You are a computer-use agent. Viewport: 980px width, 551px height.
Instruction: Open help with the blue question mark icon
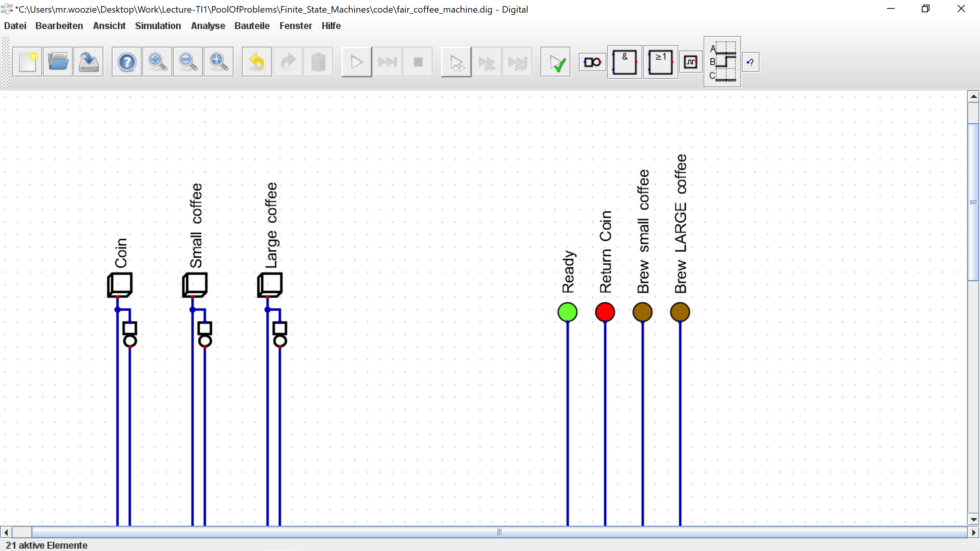pos(127,62)
